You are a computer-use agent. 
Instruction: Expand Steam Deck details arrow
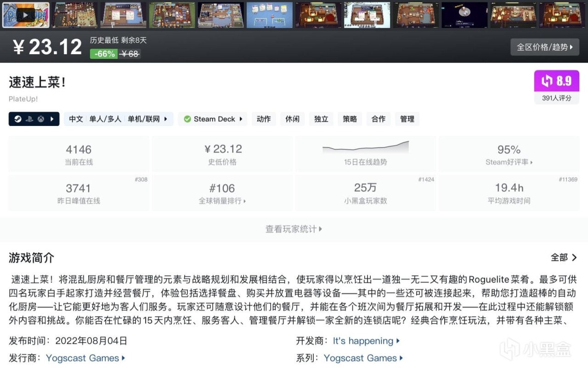pyautogui.click(x=241, y=119)
